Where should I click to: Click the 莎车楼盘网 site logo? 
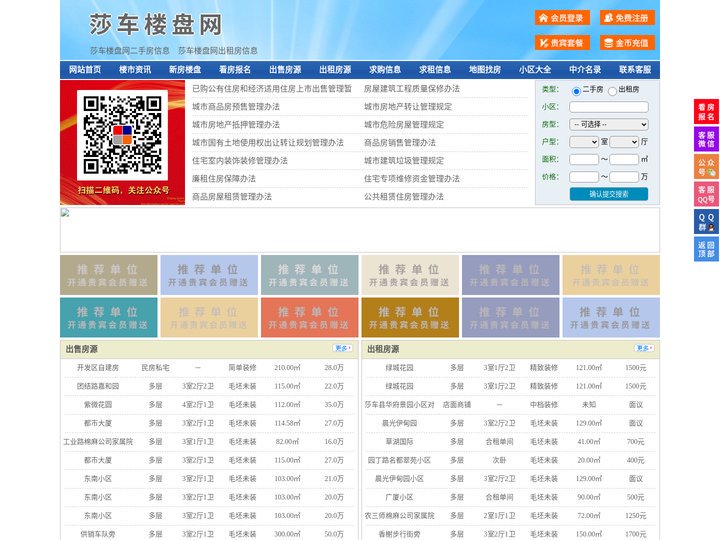tap(156, 25)
